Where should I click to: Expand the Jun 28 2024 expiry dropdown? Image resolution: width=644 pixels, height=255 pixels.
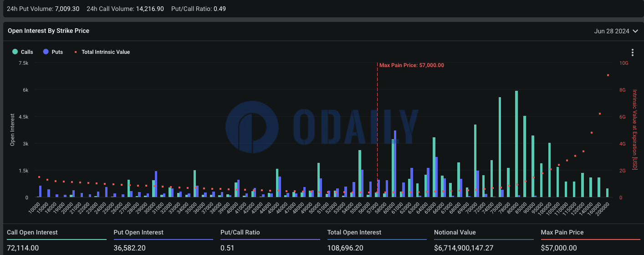(616, 31)
